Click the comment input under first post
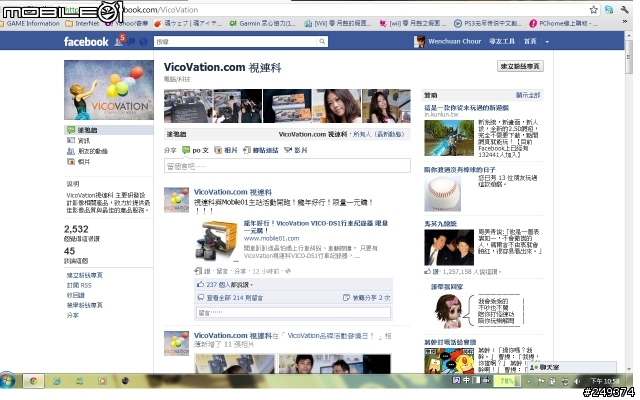This screenshot has width=640, height=400. tap(293, 313)
